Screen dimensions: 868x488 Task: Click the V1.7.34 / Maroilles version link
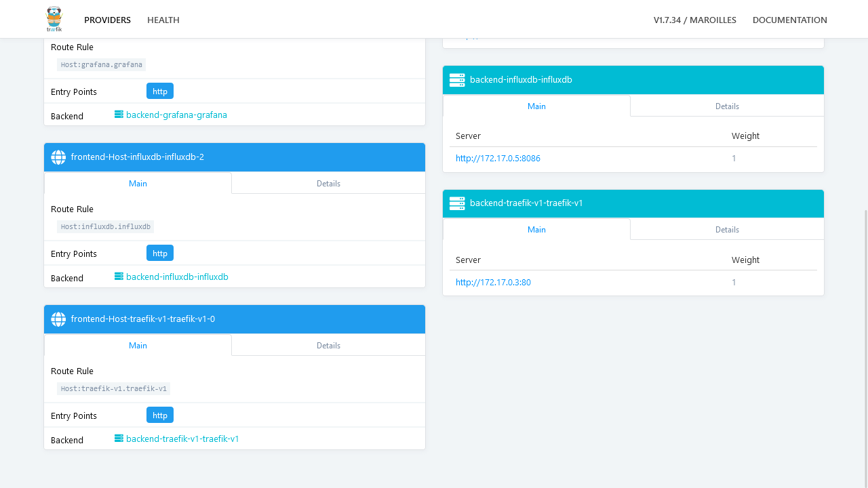(x=694, y=20)
